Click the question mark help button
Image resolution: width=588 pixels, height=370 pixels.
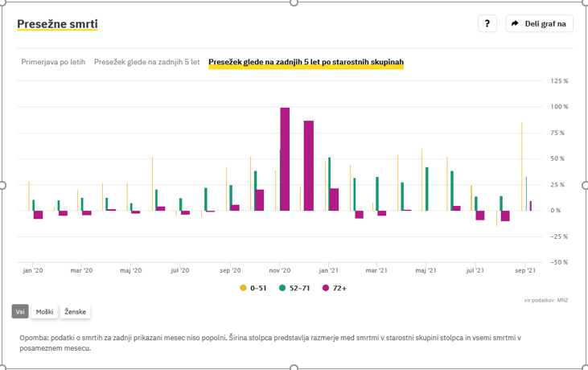click(x=487, y=24)
